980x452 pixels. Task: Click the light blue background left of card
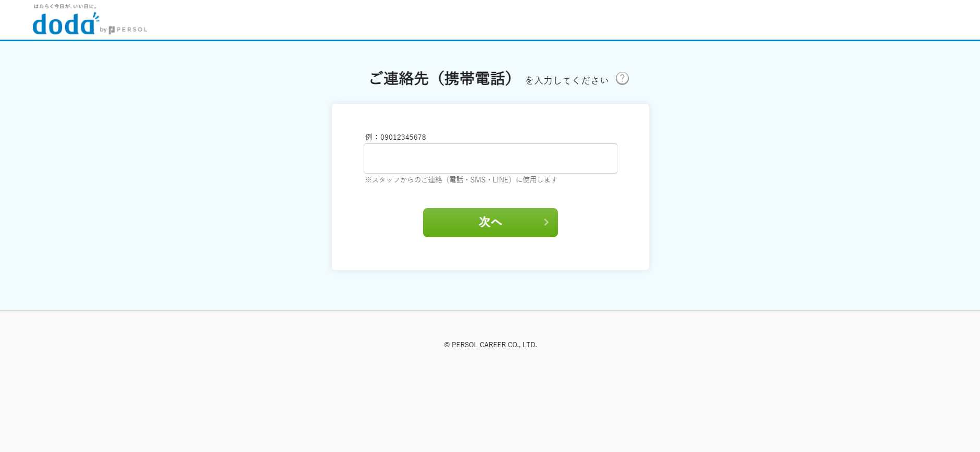tap(166, 177)
